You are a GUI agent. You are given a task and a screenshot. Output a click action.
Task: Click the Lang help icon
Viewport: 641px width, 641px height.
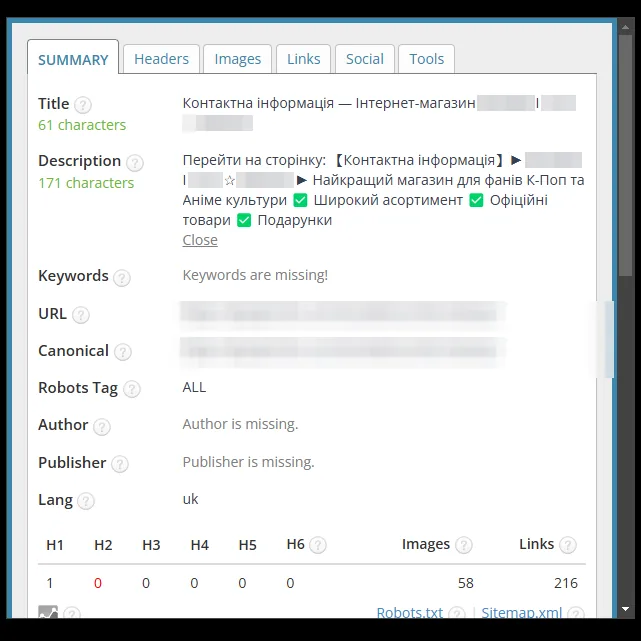click(86, 501)
